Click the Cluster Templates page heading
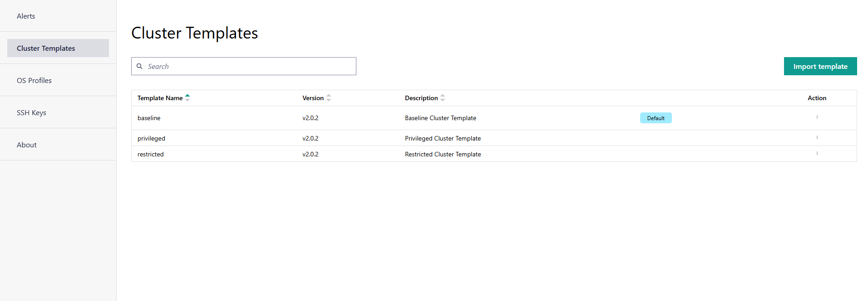The width and height of the screenshot is (868, 301). click(194, 33)
